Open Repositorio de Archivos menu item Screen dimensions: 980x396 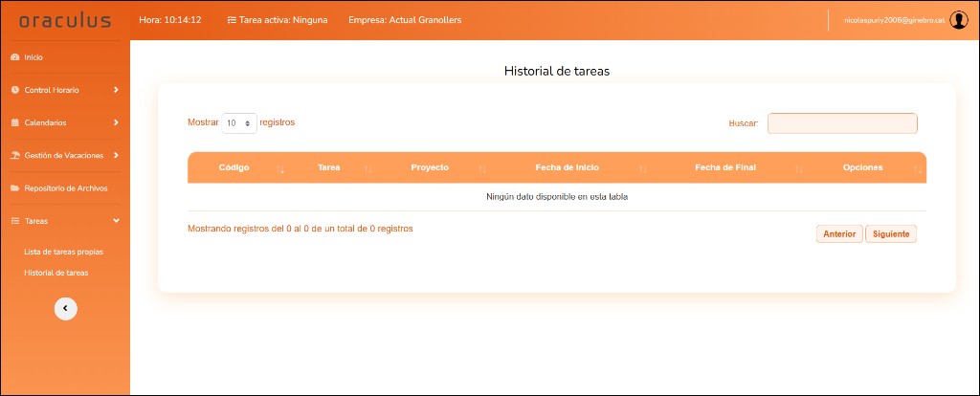point(65,188)
